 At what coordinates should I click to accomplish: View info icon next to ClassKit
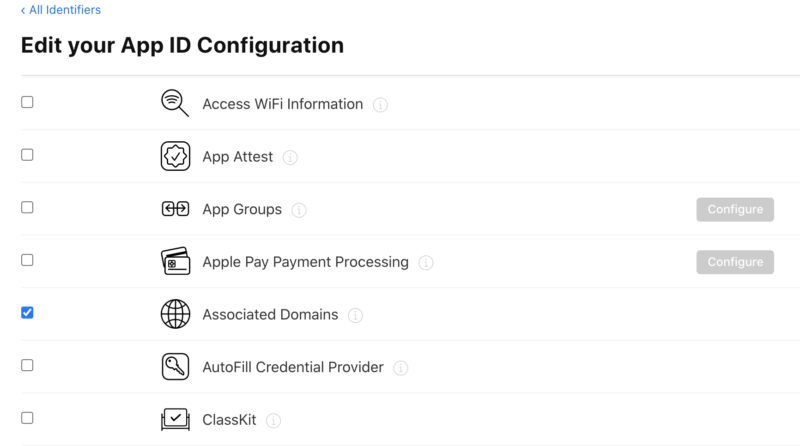tap(273, 421)
